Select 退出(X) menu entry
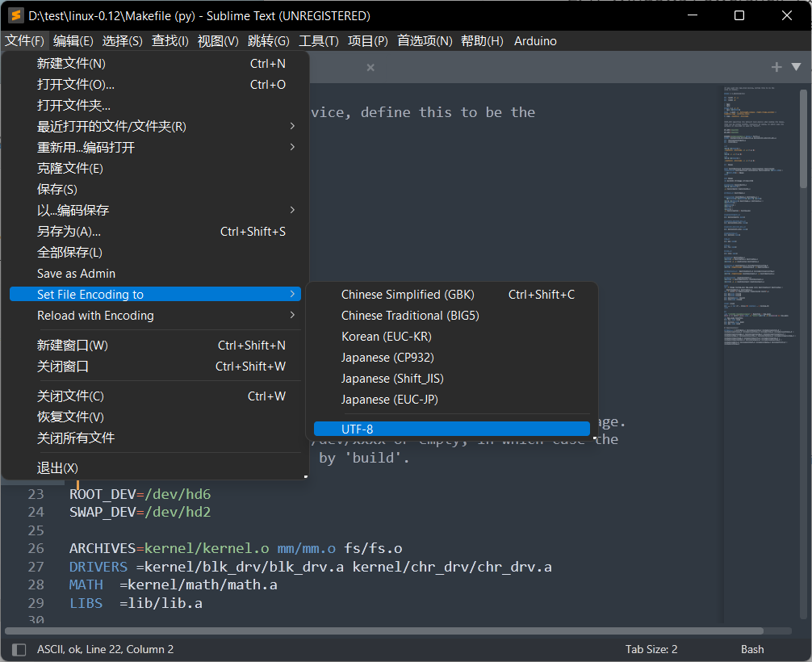Image resolution: width=812 pixels, height=662 pixels. [155, 467]
